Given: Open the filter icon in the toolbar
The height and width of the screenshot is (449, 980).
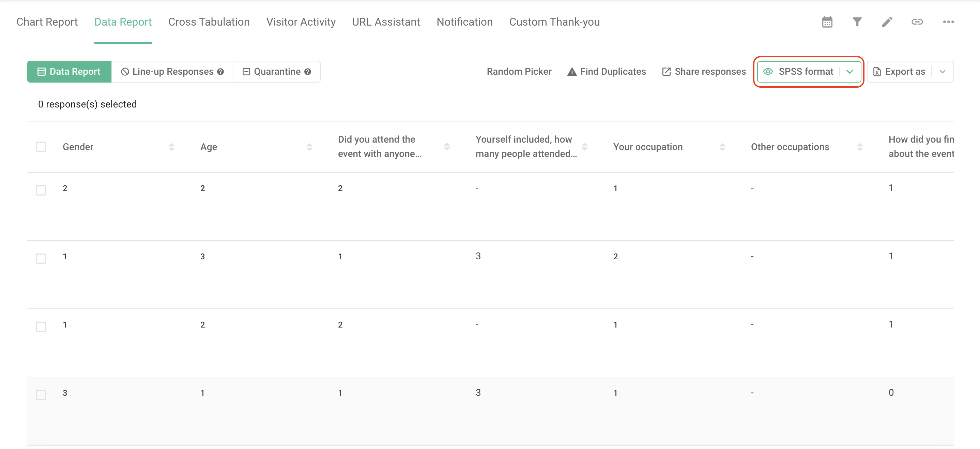Looking at the screenshot, I should pyautogui.click(x=857, y=22).
